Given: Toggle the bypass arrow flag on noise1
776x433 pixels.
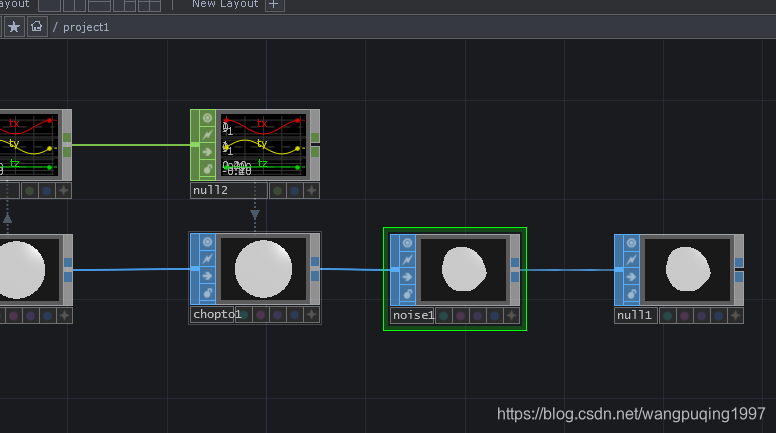Looking at the screenshot, I should click(407, 277).
